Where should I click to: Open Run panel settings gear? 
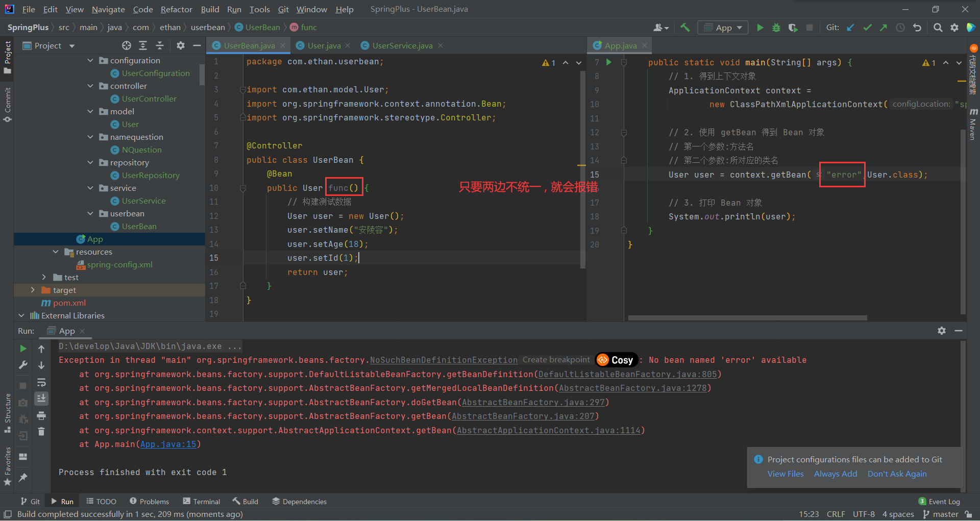(942, 331)
